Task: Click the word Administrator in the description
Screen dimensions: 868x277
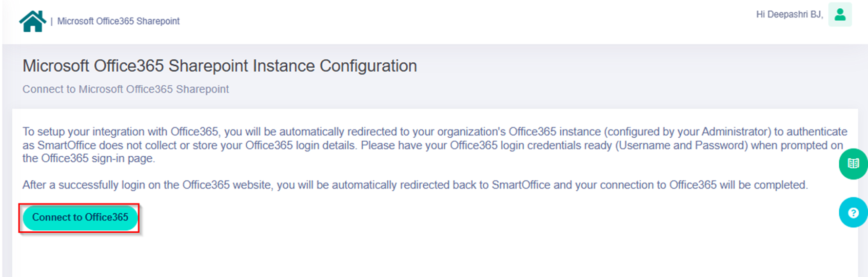Action: coord(735,132)
